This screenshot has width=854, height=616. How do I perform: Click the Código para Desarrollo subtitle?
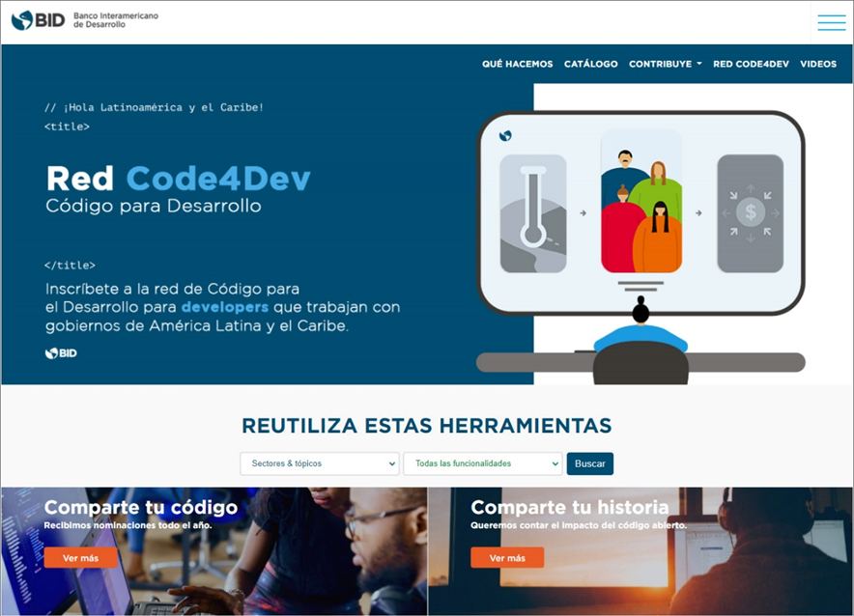[x=154, y=206]
